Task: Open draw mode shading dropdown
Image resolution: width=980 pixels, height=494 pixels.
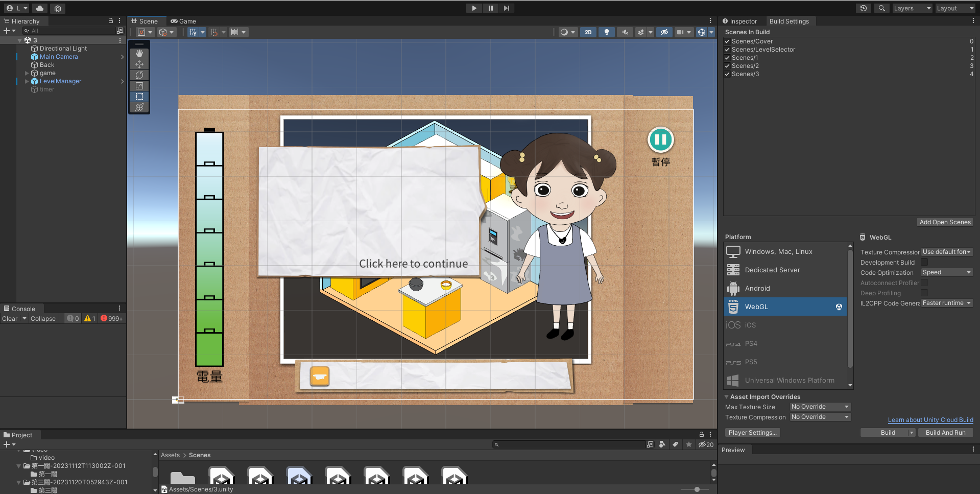Action: coord(567,32)
